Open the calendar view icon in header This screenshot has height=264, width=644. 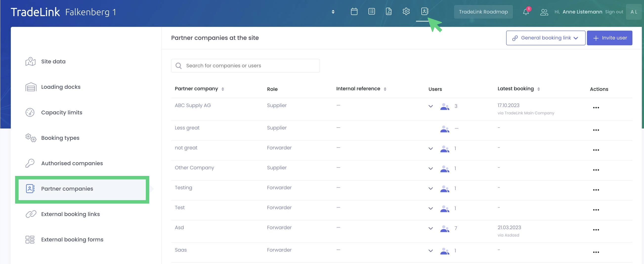[354, 12]
